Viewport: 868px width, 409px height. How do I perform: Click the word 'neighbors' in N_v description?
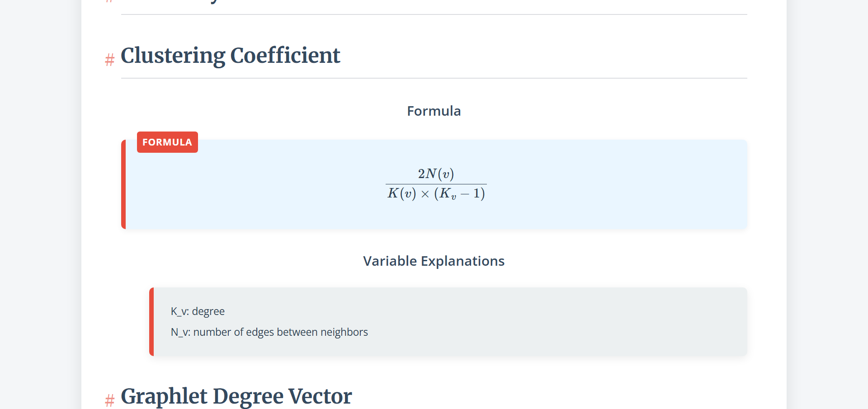(x=344, y=332)
